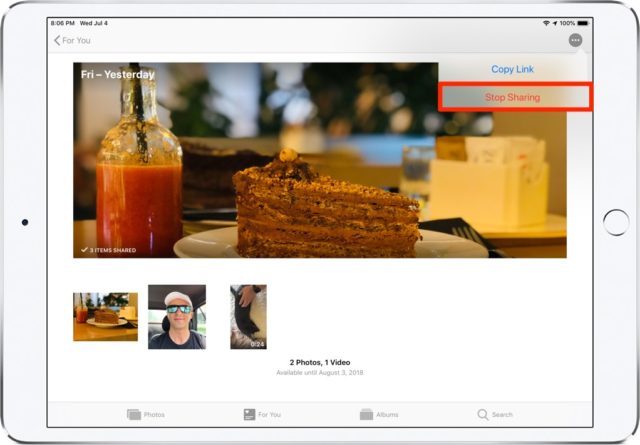The width and height of the screenshot is (640, 445).
Task: Tap the battery indicator icon
Action: 585,22
